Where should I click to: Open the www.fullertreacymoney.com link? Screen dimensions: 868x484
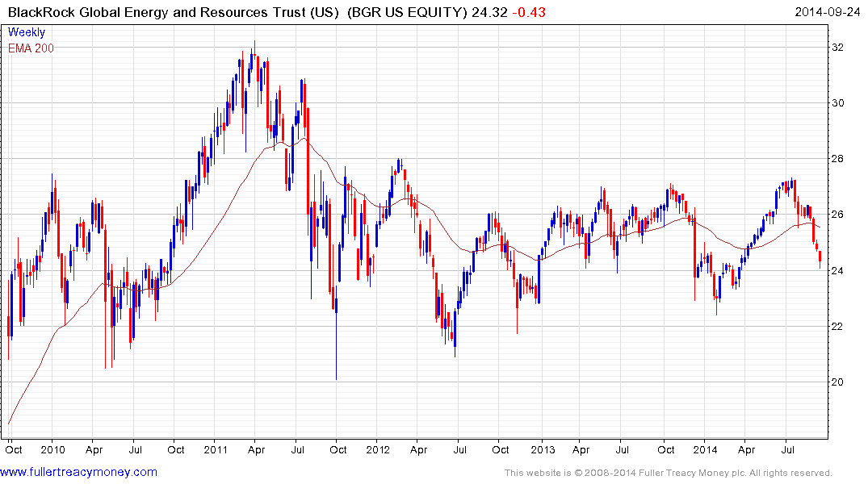click(79, 472)
